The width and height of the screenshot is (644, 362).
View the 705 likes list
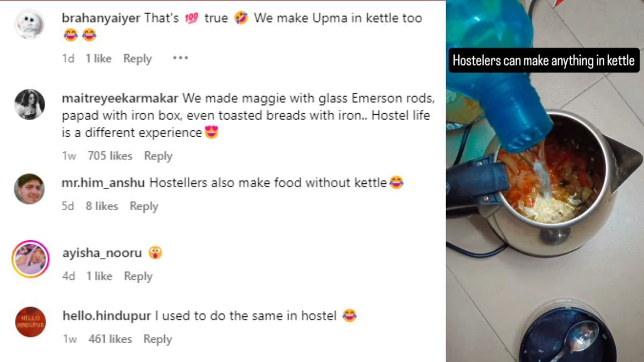109,156
